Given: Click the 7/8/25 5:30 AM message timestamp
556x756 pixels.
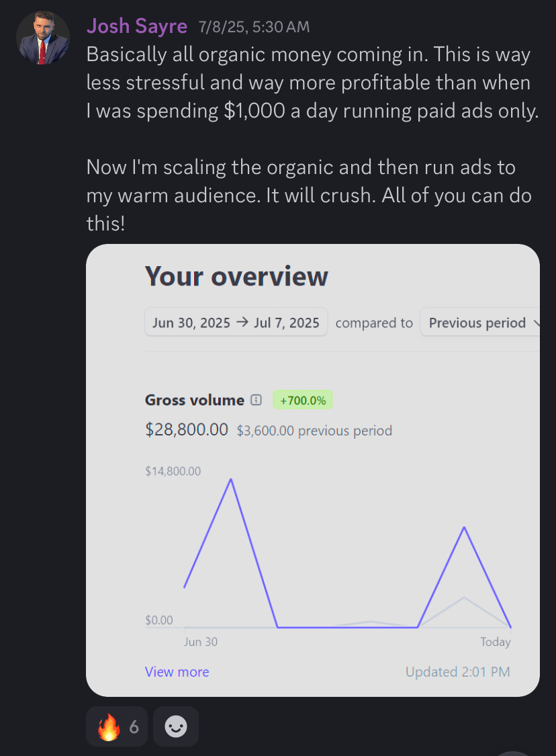Looking at the screenshot, I should coord(254,28).
